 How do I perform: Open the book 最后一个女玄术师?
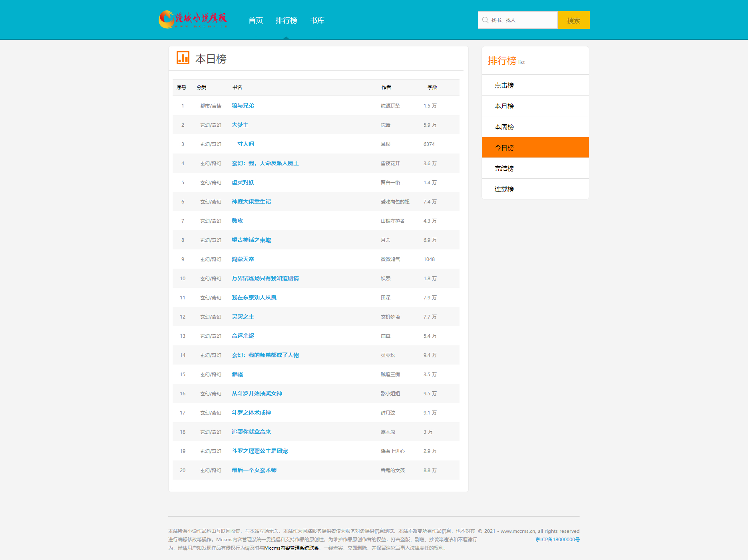[254, 470]
